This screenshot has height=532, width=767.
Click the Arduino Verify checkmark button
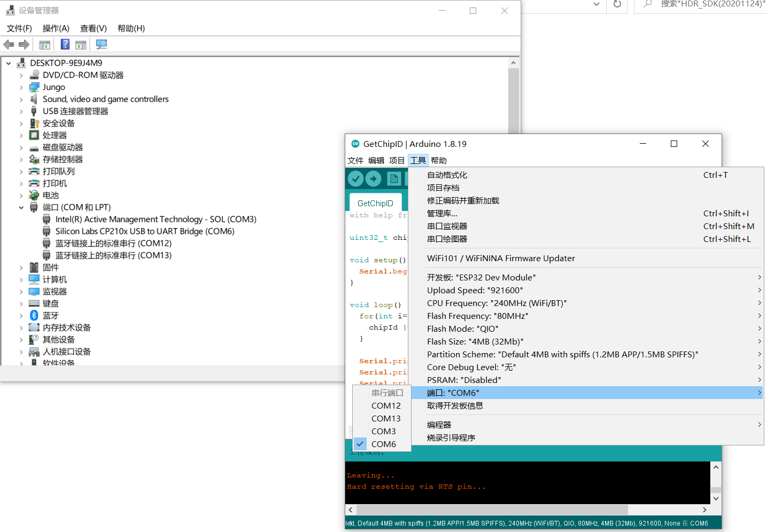356,178
